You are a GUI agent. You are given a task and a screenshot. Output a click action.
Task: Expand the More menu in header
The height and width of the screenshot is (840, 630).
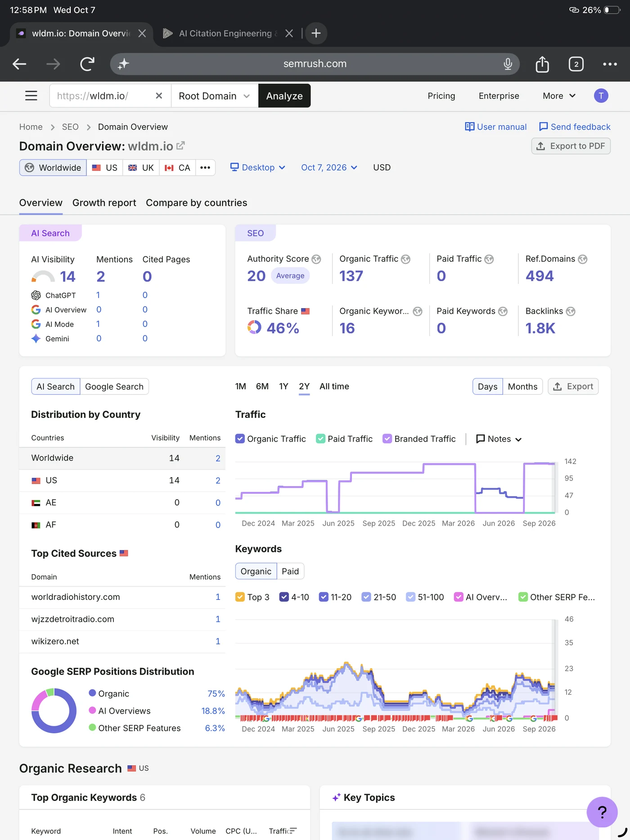point(559,96)
